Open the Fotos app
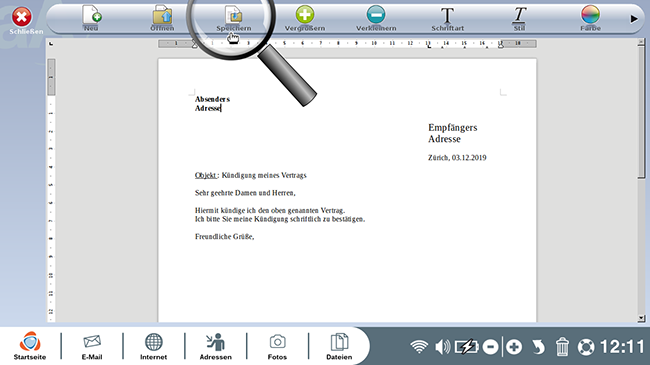The width and height of the screenshot is (650, 365). (x=277, y=346)
